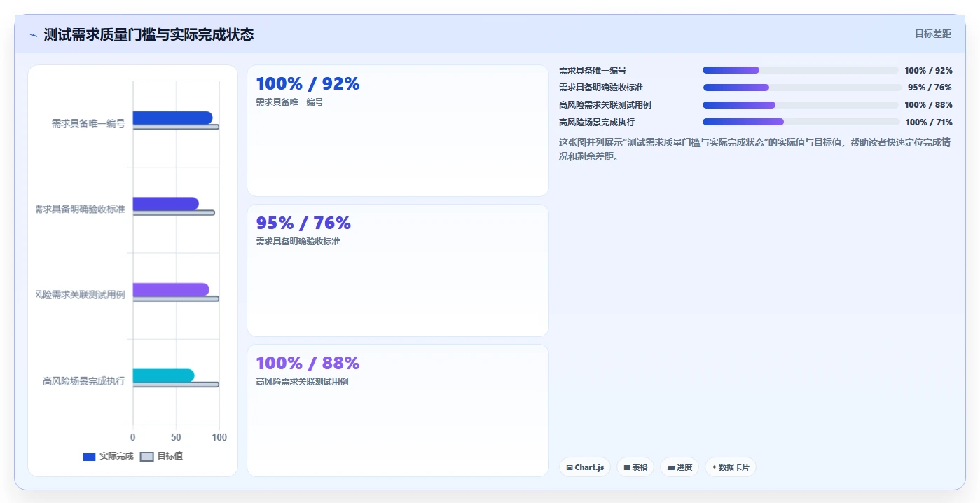Click the gray 目标值 legend color box
The image size is (980, 503).
pyautogui.click(x=146, y=457)
